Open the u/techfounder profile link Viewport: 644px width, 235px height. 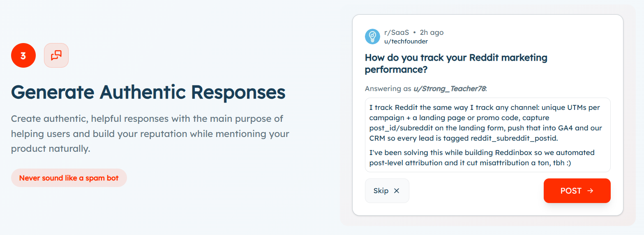406,41
